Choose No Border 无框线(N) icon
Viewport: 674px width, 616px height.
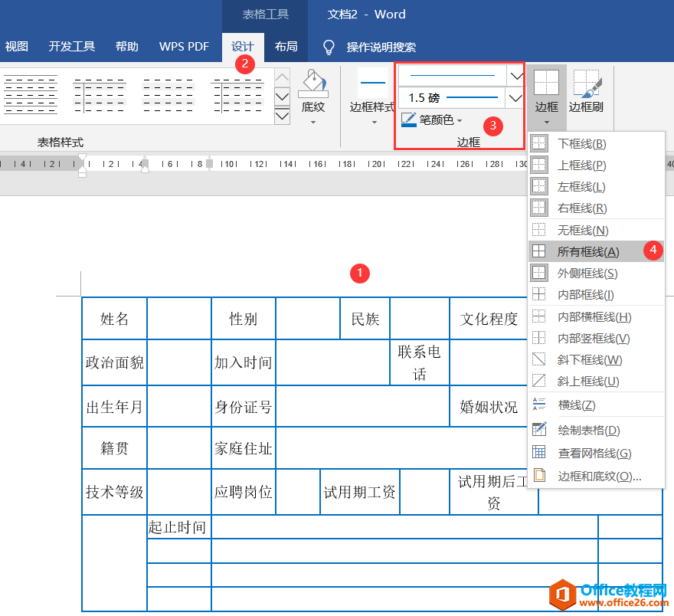(538, 230)
